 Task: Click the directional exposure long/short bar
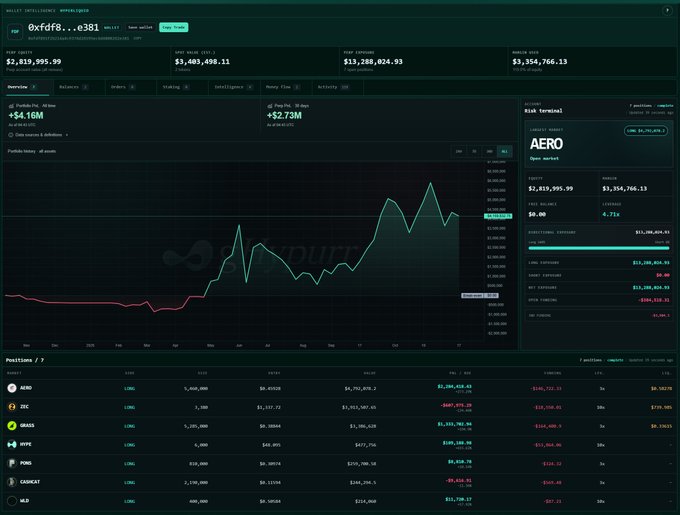click(599, 248)
